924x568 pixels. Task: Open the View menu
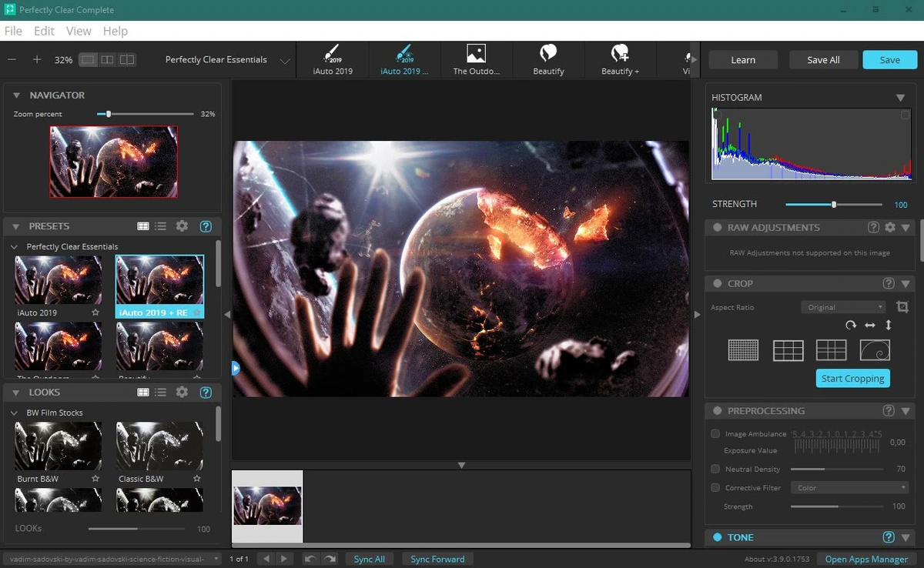79,31
